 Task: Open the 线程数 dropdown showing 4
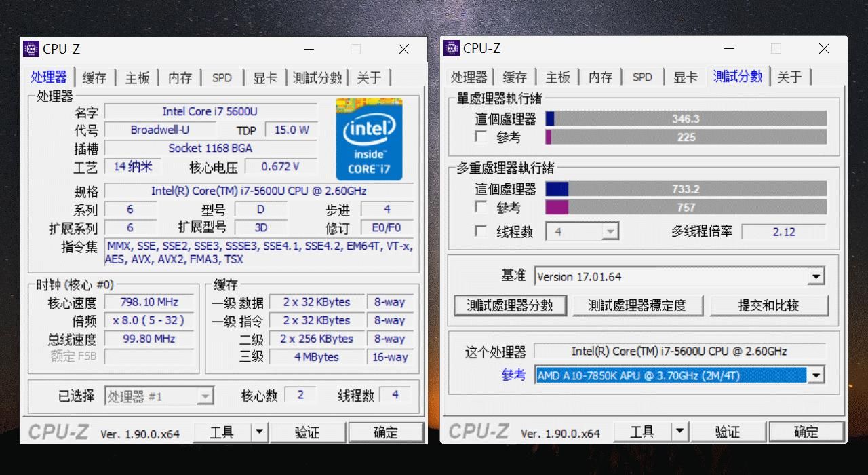pyautogui.click(x=583, y=232)
